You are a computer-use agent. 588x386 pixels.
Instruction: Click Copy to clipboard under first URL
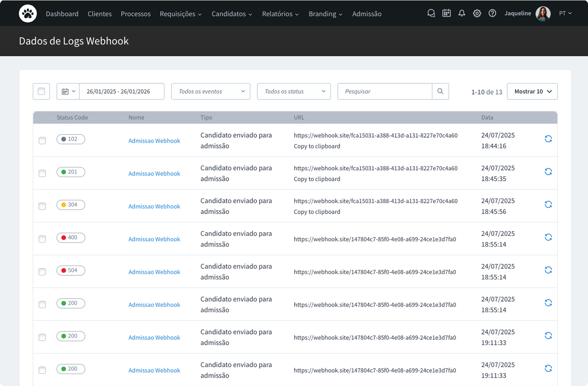pyautogui.click(x=317, y=146)
